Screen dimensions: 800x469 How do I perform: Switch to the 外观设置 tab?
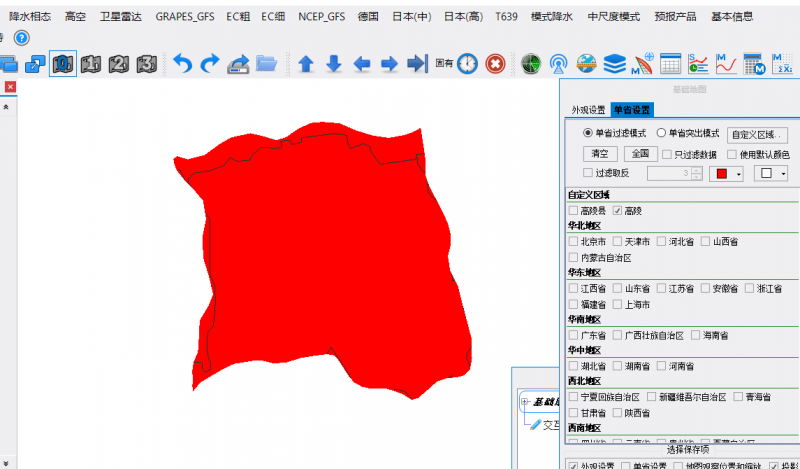(x=588, y=110)
